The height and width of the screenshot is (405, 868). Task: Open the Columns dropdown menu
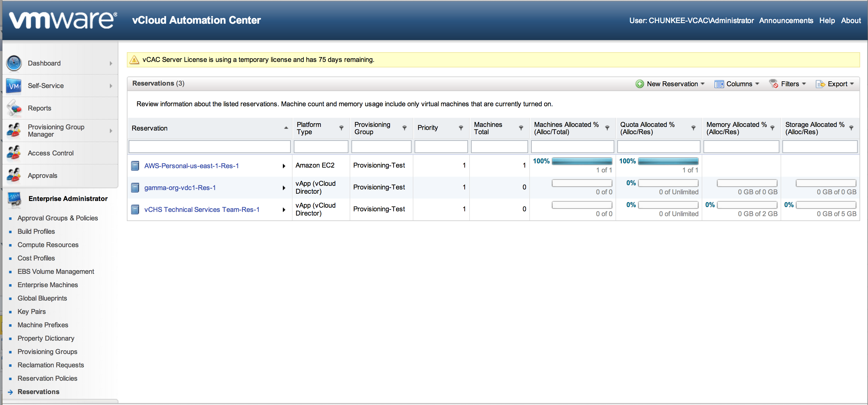tap(737, 84)
